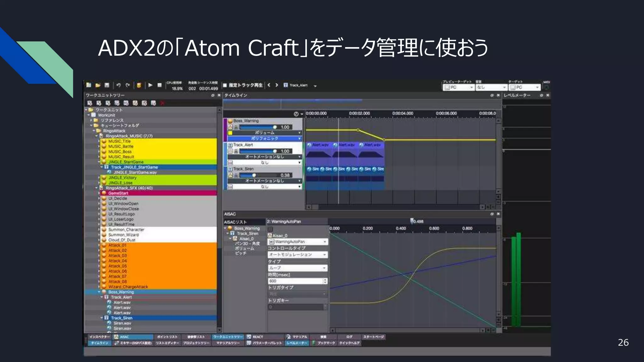This screenshot has width=644, height=362.
Task: Open the ポリフォニック dropdown
Action: click(x=265, y=139)
